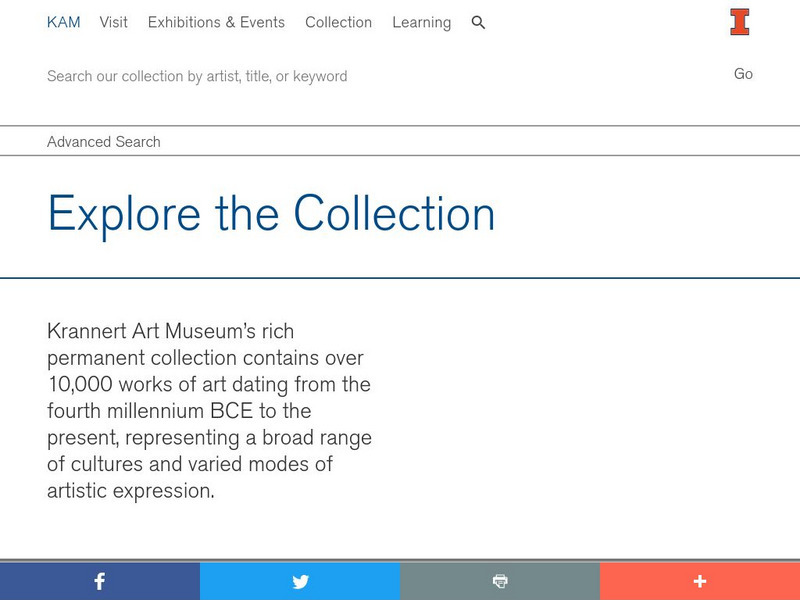Open the Advanced Search link
The image size is (800, 600).
[104, 142]
